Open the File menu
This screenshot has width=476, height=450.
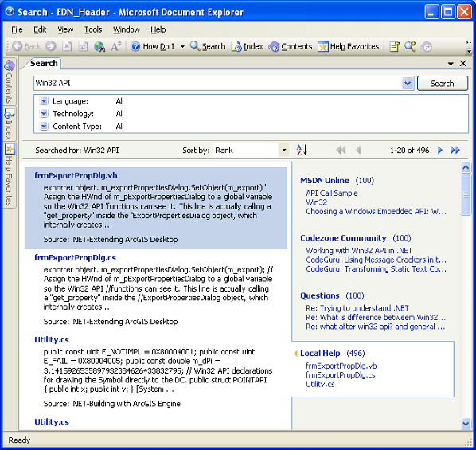pos(17,29)
